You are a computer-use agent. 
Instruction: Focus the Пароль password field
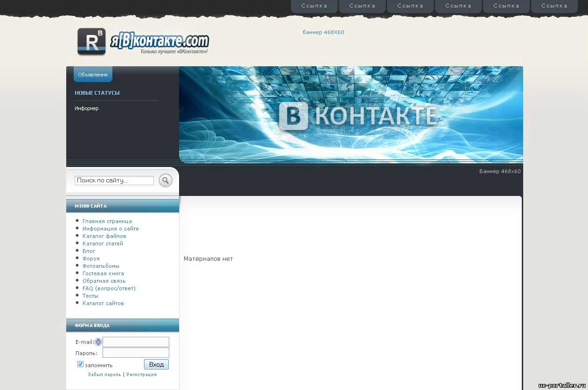point(136,353)
